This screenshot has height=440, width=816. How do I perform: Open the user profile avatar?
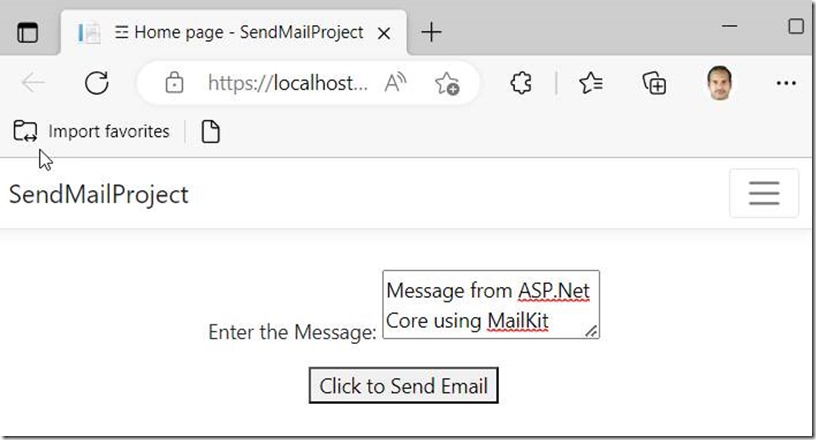click(x=720, y=83)
